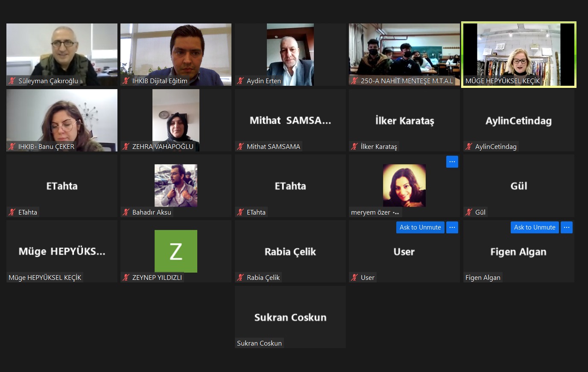Viewport: 588px width, 372px height.
Task: Click muted mic icon for ZEYNEP YILDIZLI
Action: 126,277
